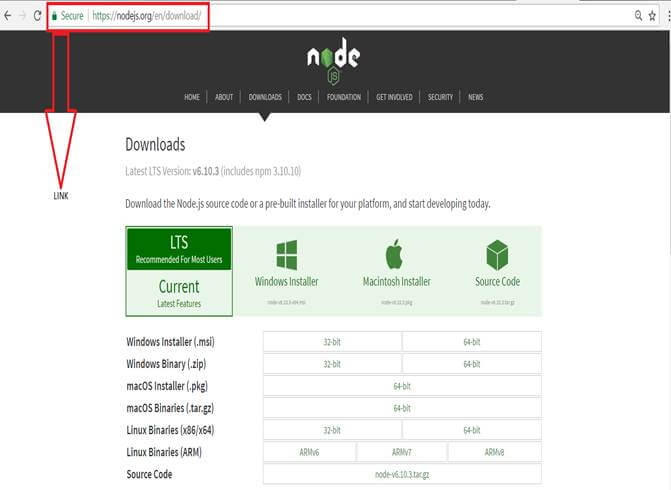Download macOS Binaries (.tar.gz) 64-bit

coord(402,408)
